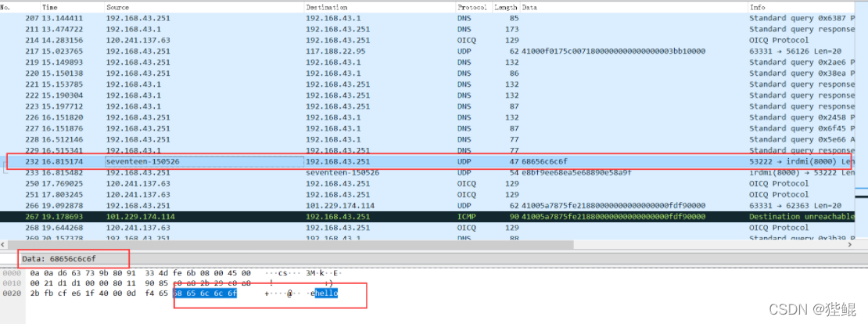Screen dimensions: 868x324
Task: Click hex offset row 0010
Action: coord(11,283)
